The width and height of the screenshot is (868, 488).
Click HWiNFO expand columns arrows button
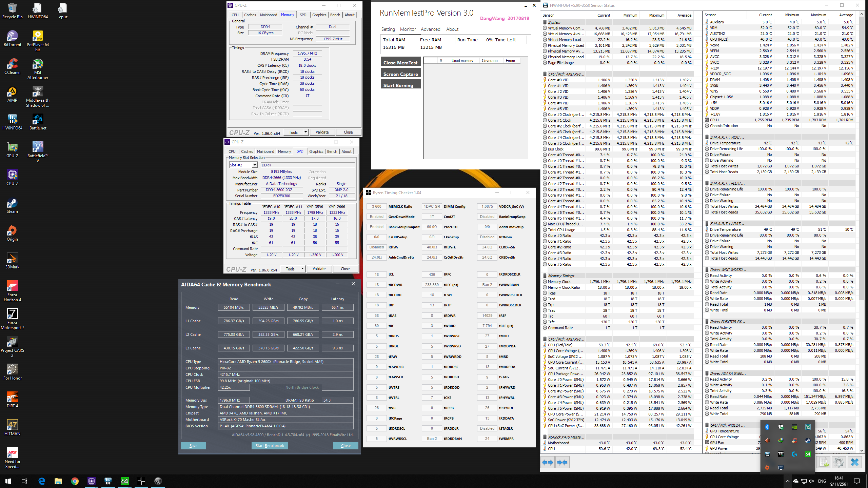[x=548, y=462]
